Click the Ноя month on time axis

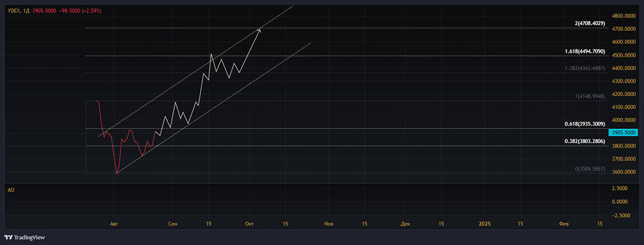point(328,224)
